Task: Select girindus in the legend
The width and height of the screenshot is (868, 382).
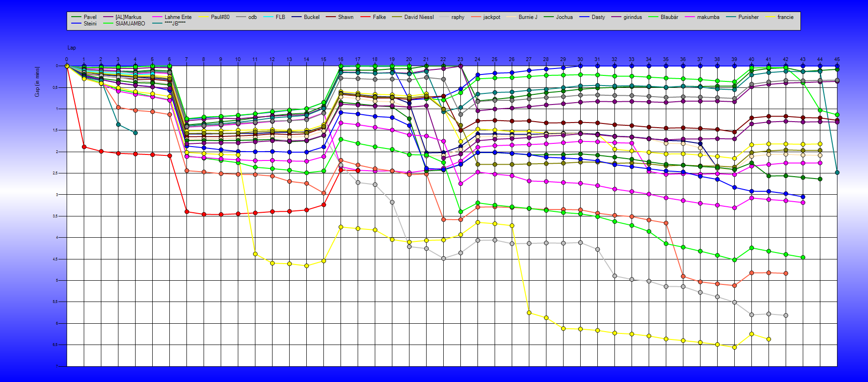Action: coord(632,17)
